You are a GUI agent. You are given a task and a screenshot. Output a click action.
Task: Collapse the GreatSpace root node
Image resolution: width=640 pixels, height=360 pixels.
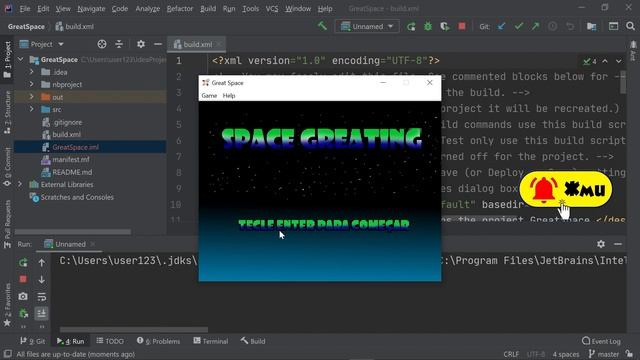coord(21,60)
